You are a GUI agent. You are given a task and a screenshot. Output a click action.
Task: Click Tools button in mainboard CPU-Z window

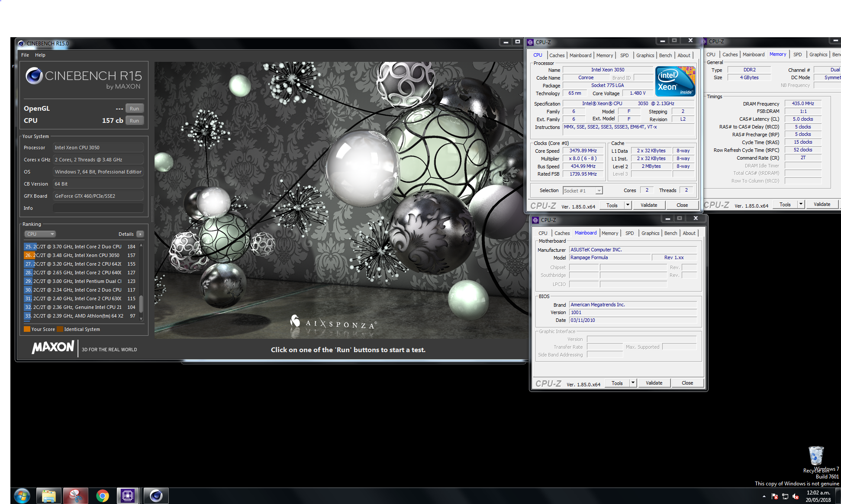pyautogui.click(x=617, y=383)
